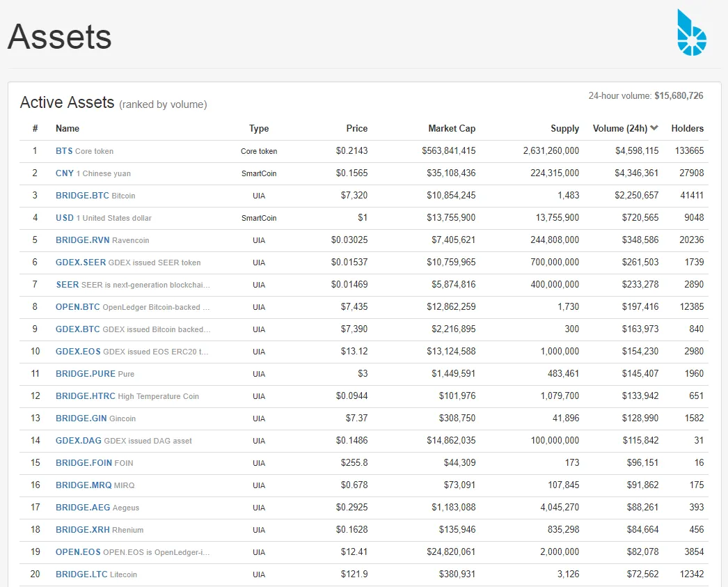Open the GDEX.DAG asset link
This screenshot has height=587, width=728.
pyautogui.click(x=79, y=441)
